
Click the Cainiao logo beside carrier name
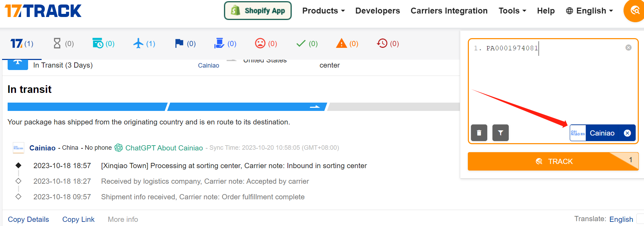(18, 148)
